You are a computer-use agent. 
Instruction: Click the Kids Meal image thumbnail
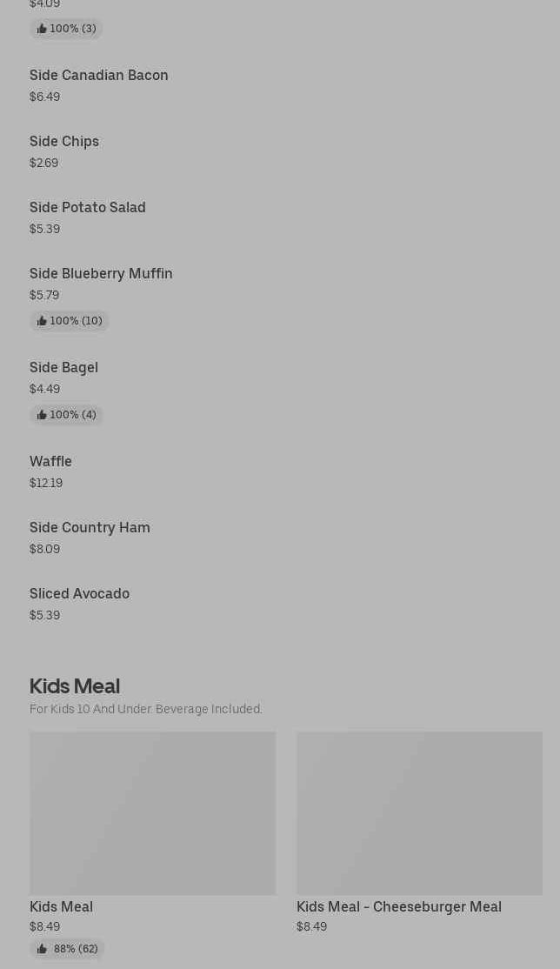pos(153,813)
